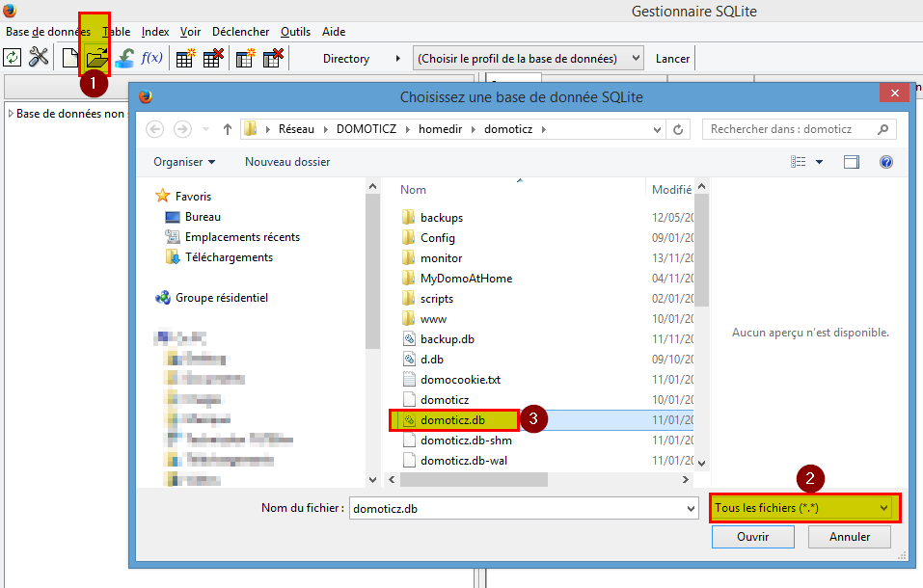Click the create table icon
The width and height of the screenshot is (923, 588).
click(186, 58)
